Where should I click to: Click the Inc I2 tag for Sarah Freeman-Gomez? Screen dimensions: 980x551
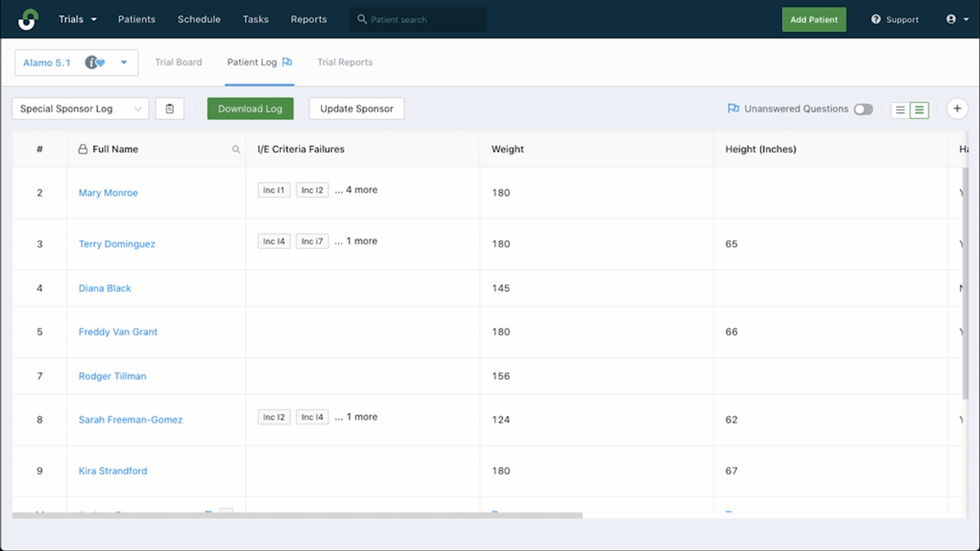tap(274, 417)
